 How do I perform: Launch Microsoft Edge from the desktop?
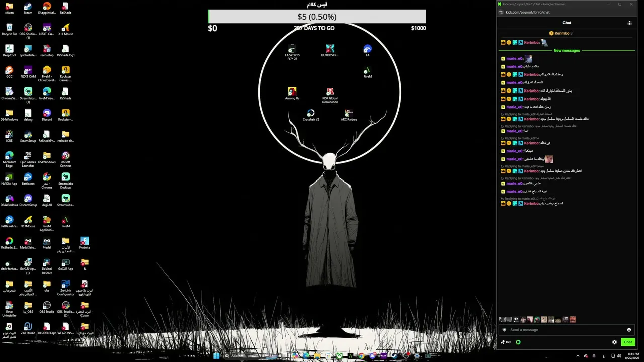9,159
